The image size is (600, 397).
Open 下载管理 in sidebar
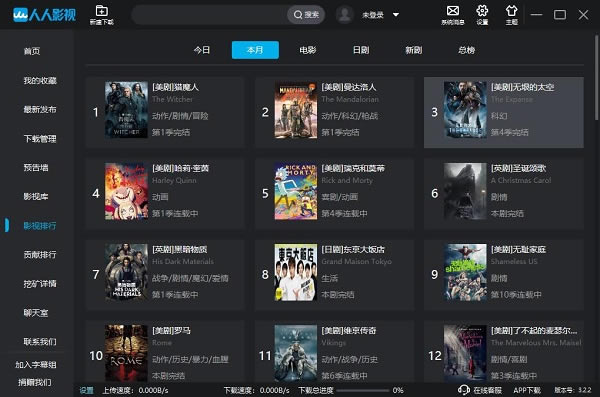(x=40, y=138)
